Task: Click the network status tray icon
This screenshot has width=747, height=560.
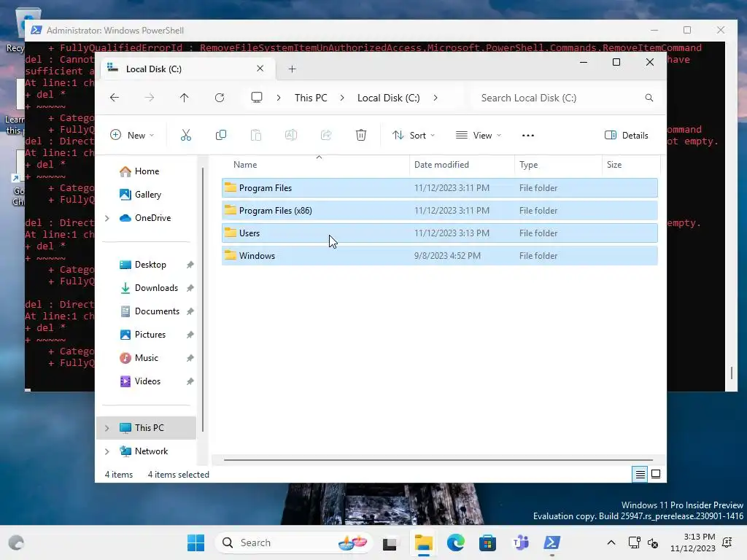Action: pyautogui.click(x=634, y=542)
